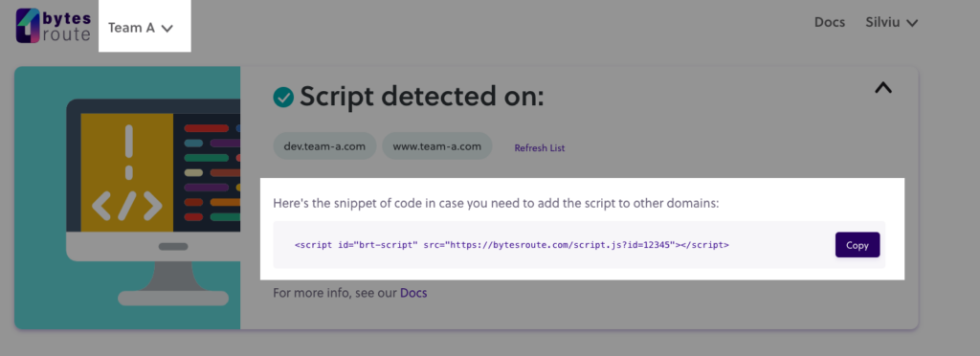Click the Bytes Route logo
This screenshot has width=980, height=356.
54,26
